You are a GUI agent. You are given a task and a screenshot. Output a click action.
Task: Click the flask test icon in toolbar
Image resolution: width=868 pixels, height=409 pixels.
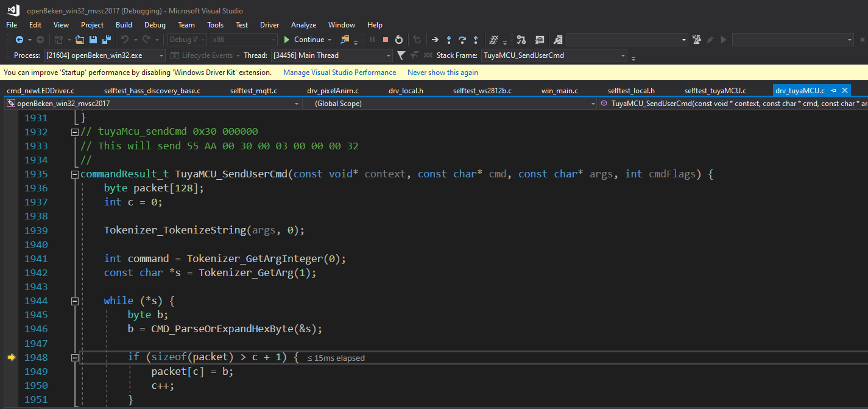coord(697,40)
